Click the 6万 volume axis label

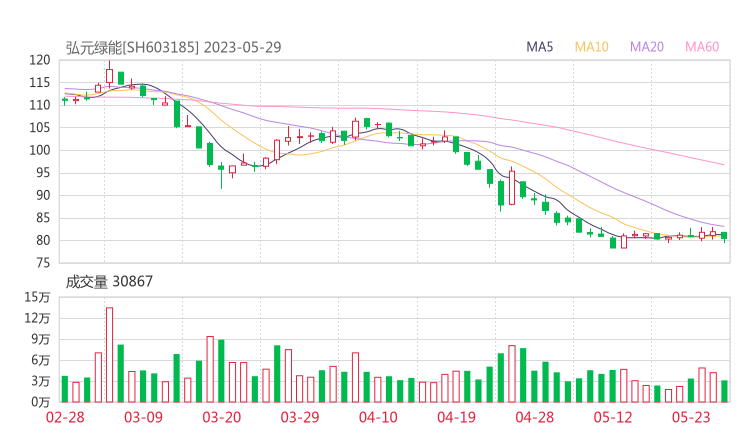click(x=41, y=360)
